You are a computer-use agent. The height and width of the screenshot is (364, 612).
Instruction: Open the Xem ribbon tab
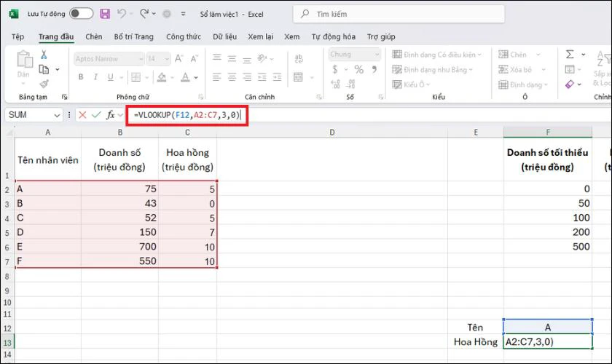(292, 36)
